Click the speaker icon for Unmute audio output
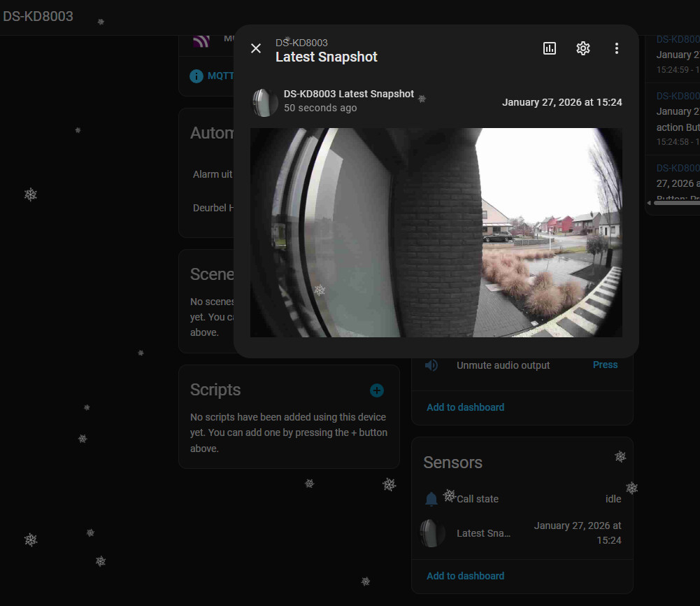Screen dimensions: 700x606 click(x=431, y=365)
